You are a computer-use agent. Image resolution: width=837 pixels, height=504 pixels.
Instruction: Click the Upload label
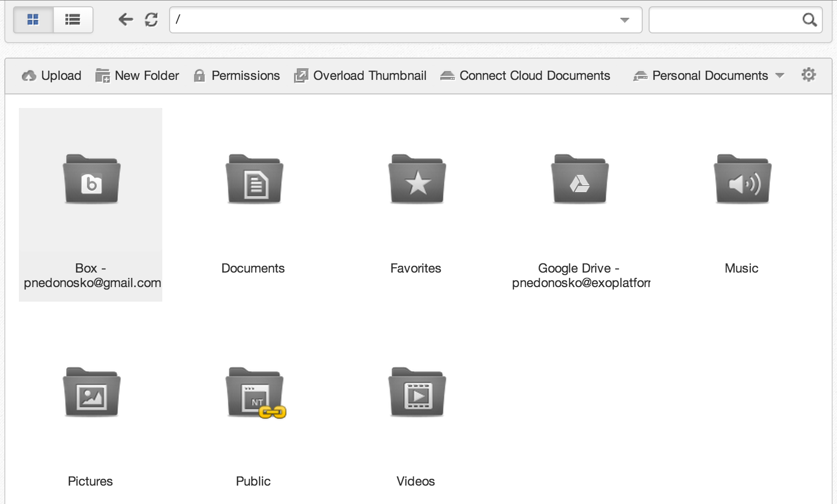click(61, 76)
